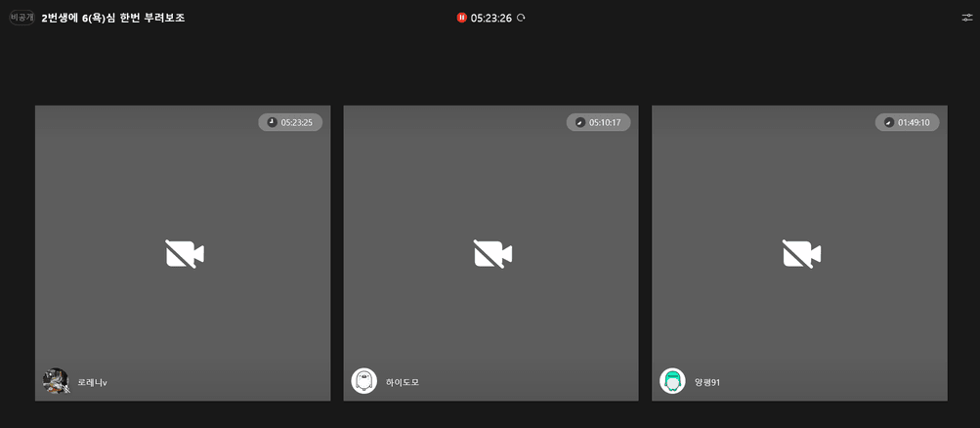The height and width of the screenshot is (428, 980).
Task: Open the settings sliders icon
Action: click(x=967, y=19)
